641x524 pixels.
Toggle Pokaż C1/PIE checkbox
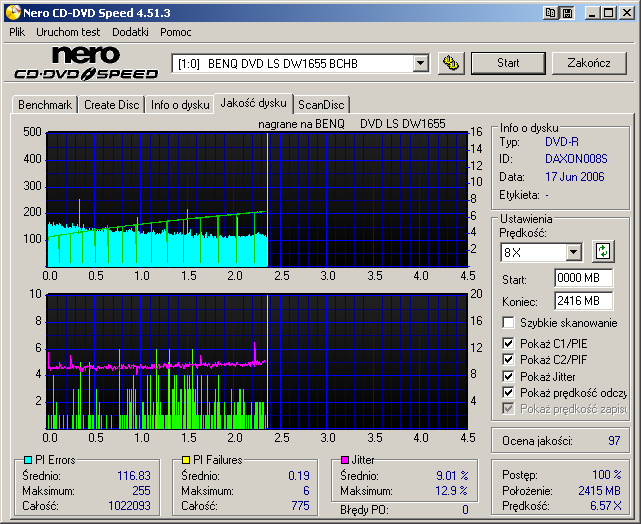click(508, 343)
